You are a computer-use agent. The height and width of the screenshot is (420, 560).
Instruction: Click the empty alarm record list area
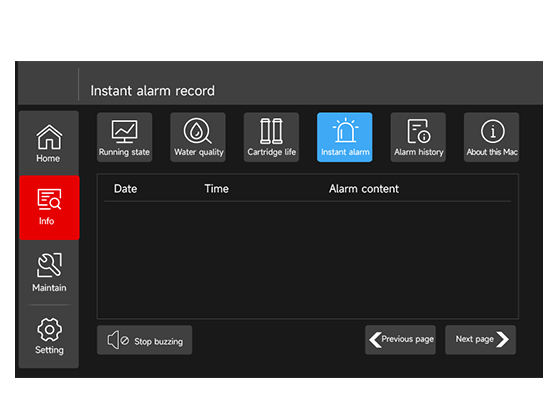click(308, 260)
